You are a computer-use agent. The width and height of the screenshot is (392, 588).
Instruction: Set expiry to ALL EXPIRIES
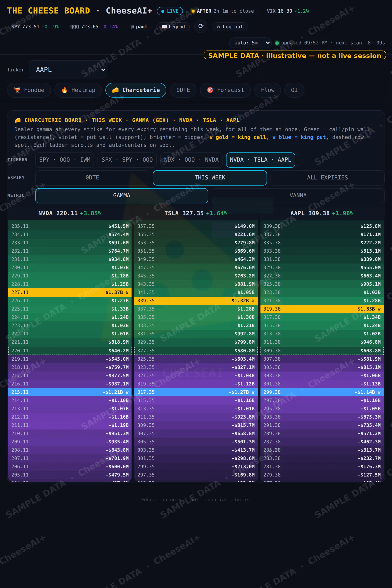(x=327, y=178)
